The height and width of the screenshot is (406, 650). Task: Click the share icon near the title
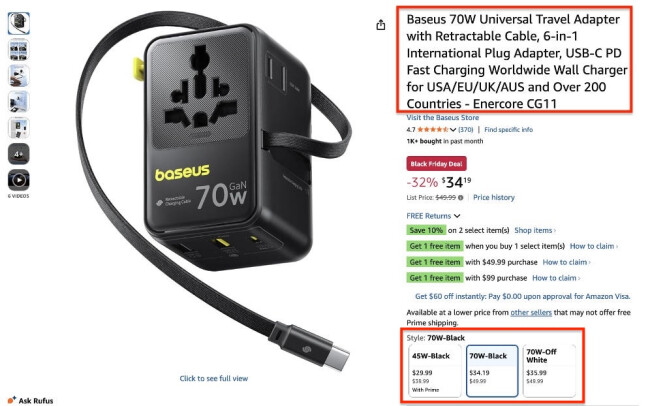click(381, 25)
